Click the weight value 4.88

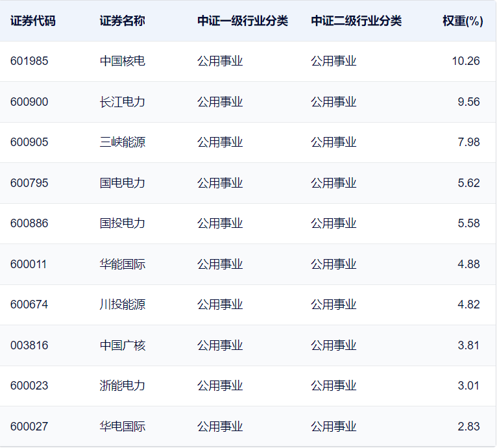pyautogui.click(x=469, y=264)
